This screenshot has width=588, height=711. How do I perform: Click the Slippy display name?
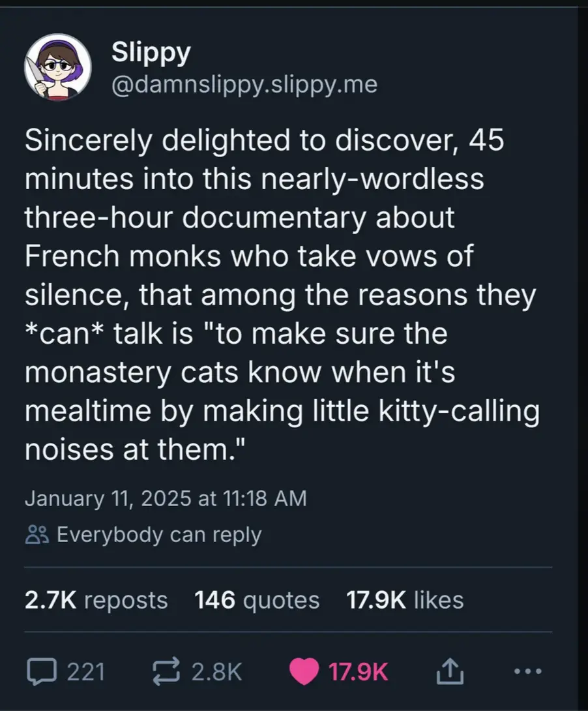click(x=151, y=53)
